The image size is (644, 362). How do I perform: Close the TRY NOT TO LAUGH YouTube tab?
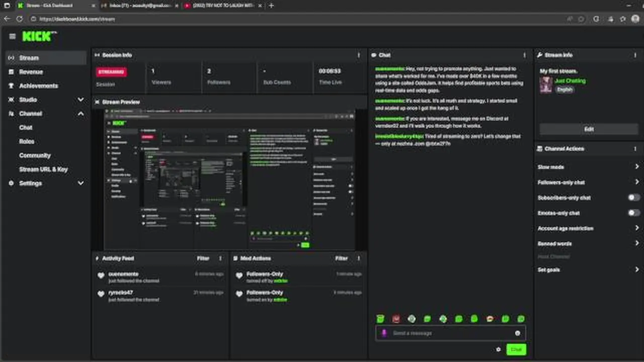coord(259,6)
